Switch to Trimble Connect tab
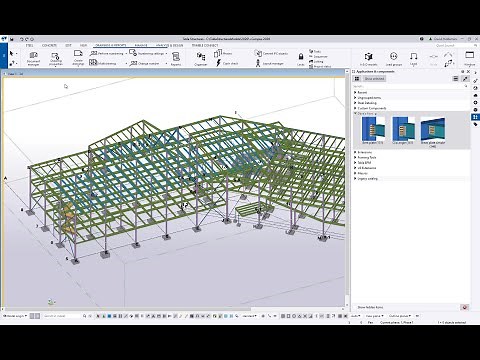The height and width of the screenshot is (360, 480). pos(205,45)
